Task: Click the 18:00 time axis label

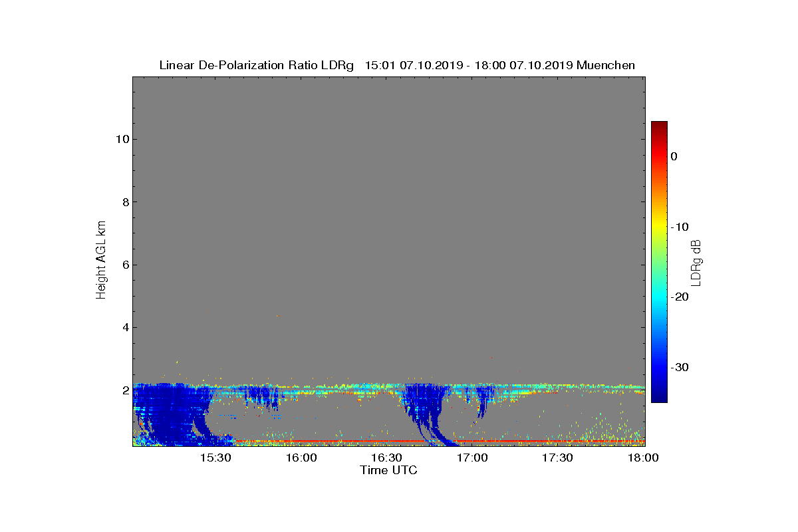Action: point(643,458)
